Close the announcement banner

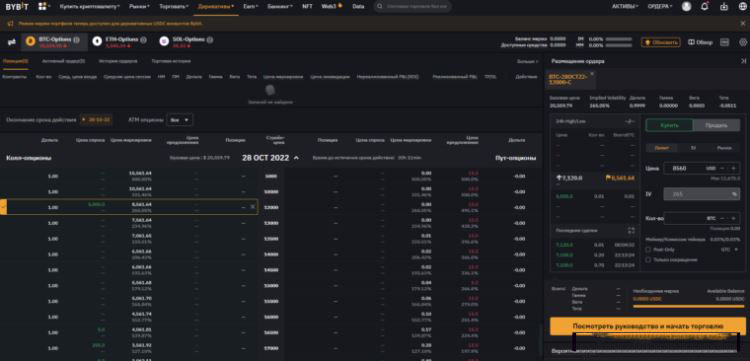click(x=743, y=23)
